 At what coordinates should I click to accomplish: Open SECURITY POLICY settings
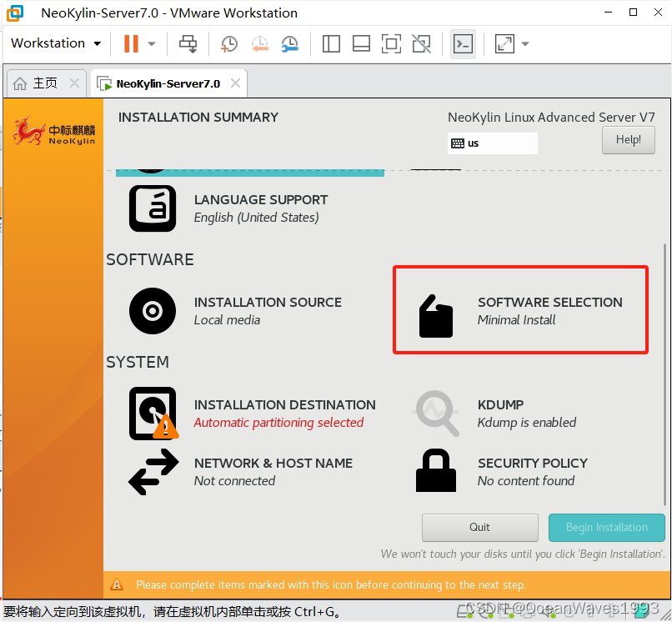(x=532, y=472)
